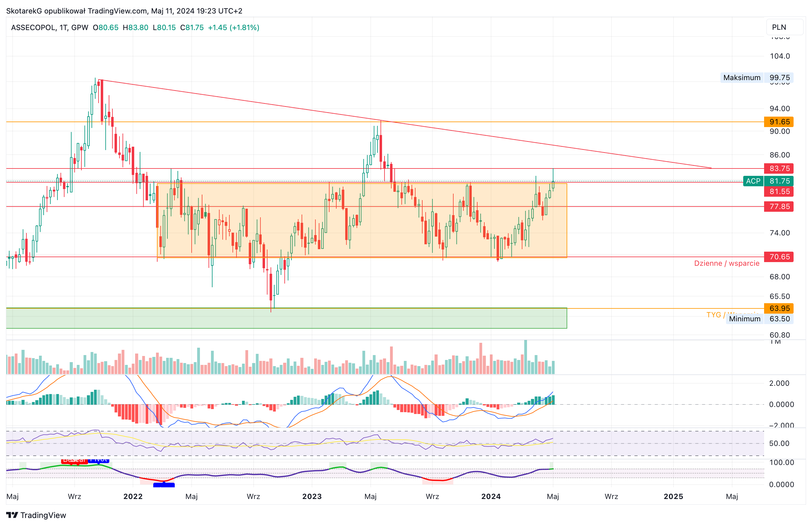
Task: Click the 1T interval in chart legend
Action: [x=63, y=27]
